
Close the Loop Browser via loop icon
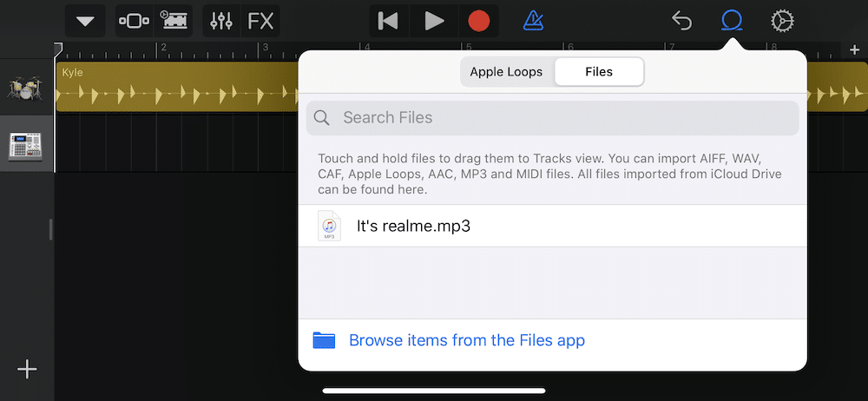(732, 21)
